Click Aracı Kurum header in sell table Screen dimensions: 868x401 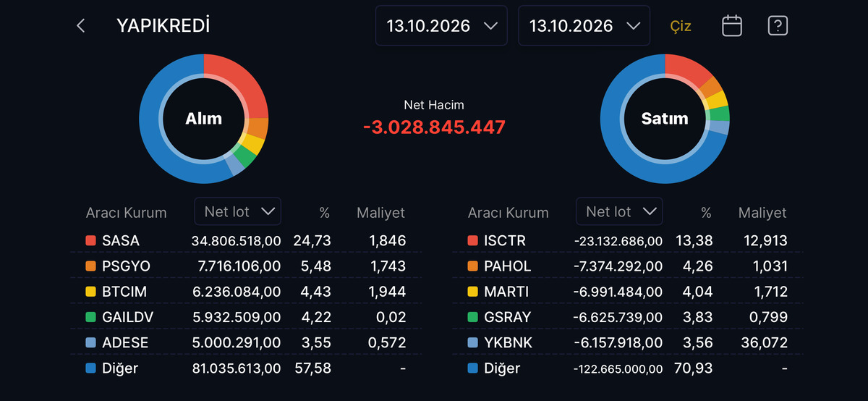(508, 213)
